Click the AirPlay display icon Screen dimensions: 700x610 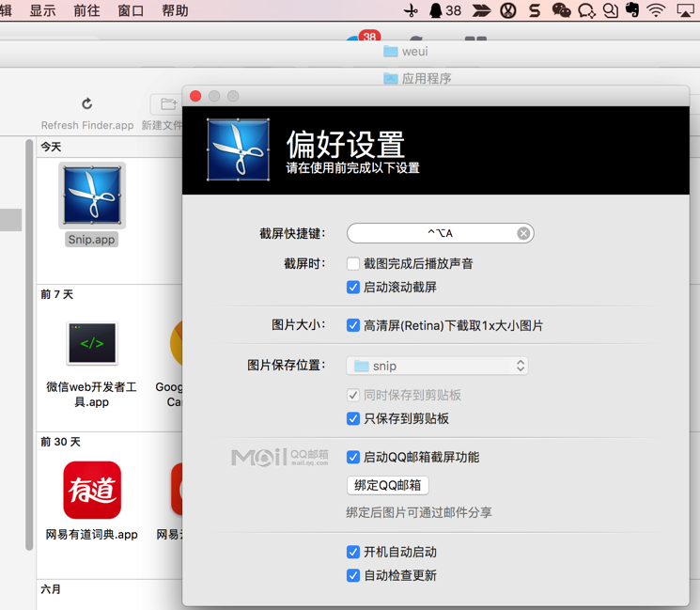pos(685,10)
